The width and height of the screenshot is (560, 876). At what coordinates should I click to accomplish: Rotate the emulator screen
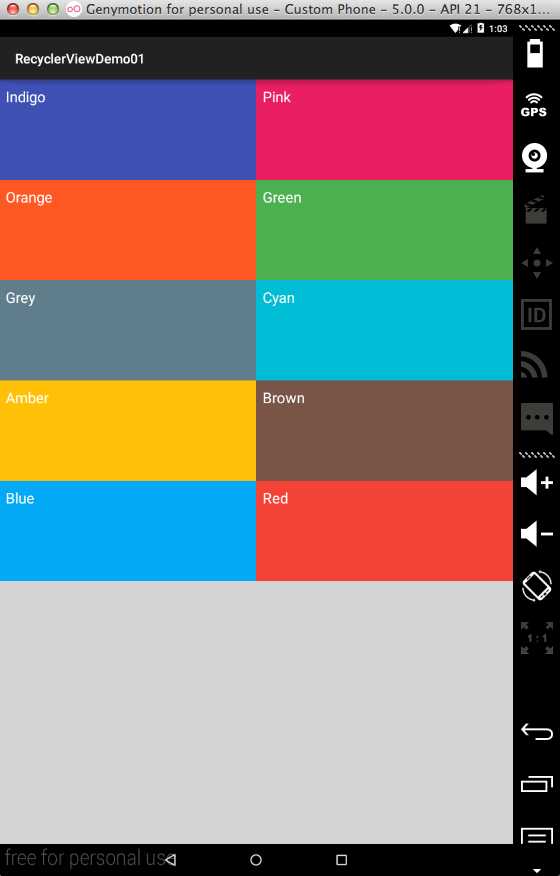(537, 586)
